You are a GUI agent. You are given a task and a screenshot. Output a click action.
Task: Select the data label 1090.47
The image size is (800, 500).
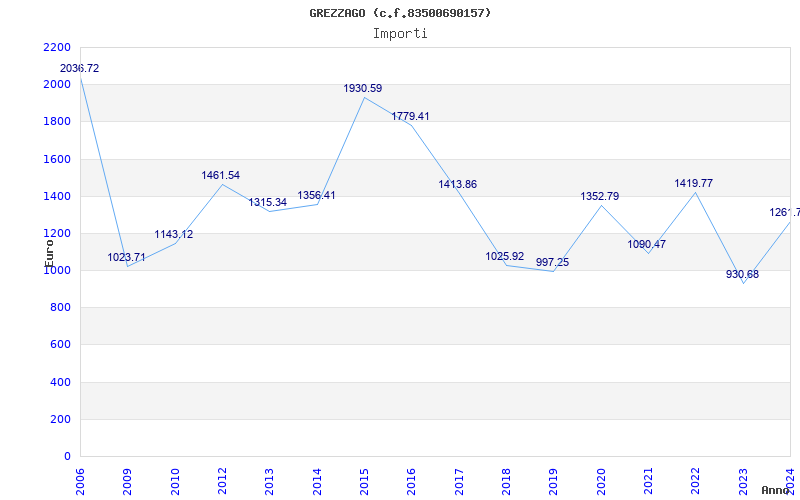[646, 244]
